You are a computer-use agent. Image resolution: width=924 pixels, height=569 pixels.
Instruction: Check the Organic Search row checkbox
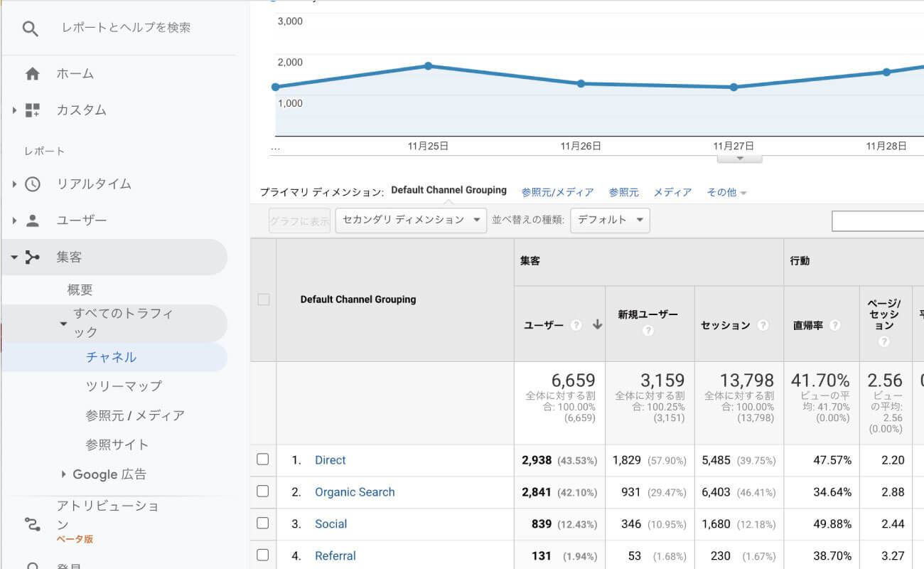coord(263,491)
